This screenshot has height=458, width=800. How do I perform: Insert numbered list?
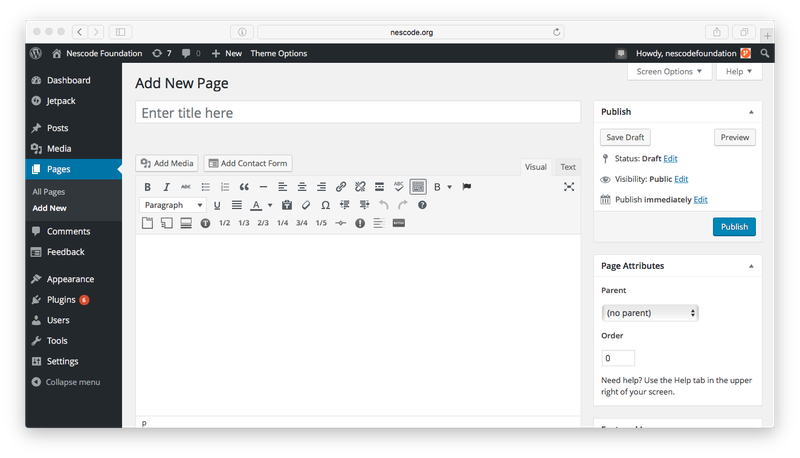(x=224, y=187)
